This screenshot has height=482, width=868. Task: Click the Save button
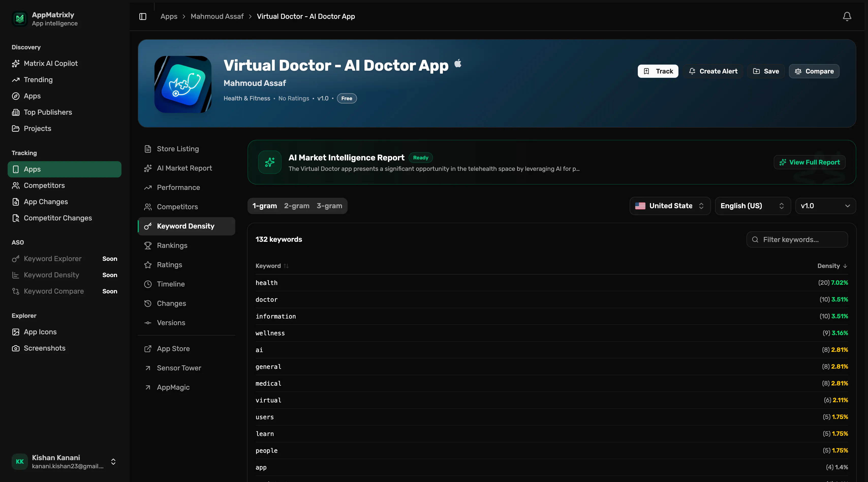(766, 71)
